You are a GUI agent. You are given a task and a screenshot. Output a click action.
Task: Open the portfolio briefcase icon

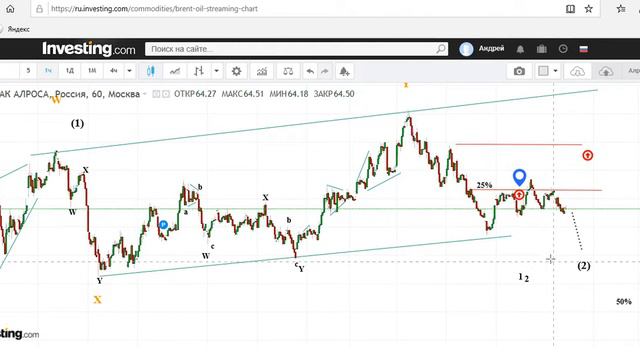pos(542,49)
